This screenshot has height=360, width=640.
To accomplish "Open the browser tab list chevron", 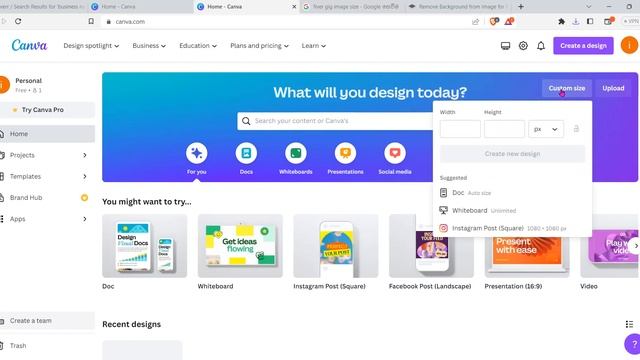I will click(x=588, y=7).
